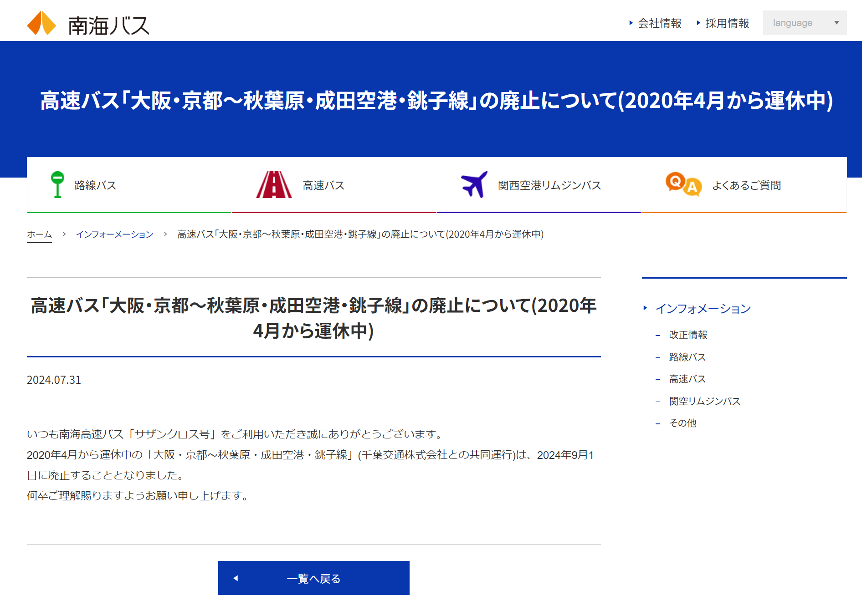Open 路線バス in the sidebar list

coord(687,357)
